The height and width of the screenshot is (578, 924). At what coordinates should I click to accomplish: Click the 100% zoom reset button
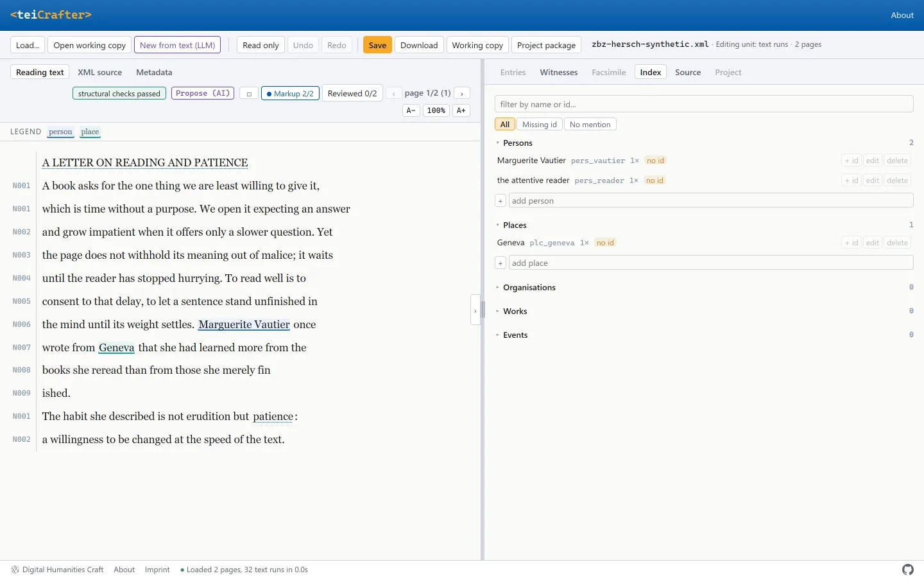click(x=436, y=110)
